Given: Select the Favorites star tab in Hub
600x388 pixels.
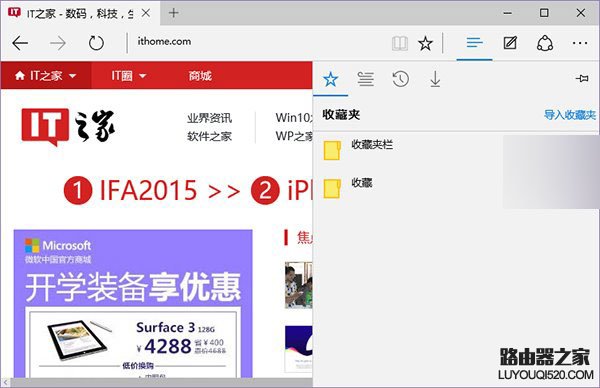Looking at the screenshot, I should pyautogui.click(x=331, y=79).
